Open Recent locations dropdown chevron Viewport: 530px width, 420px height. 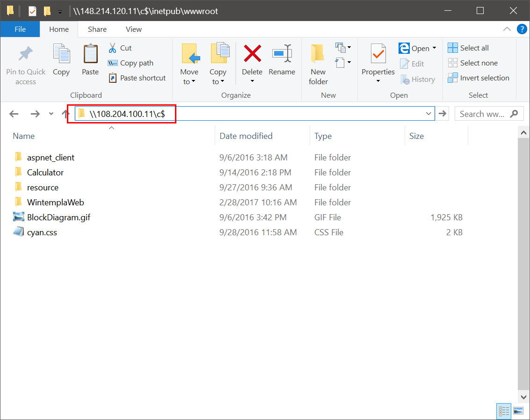click(x=51, y=114)
